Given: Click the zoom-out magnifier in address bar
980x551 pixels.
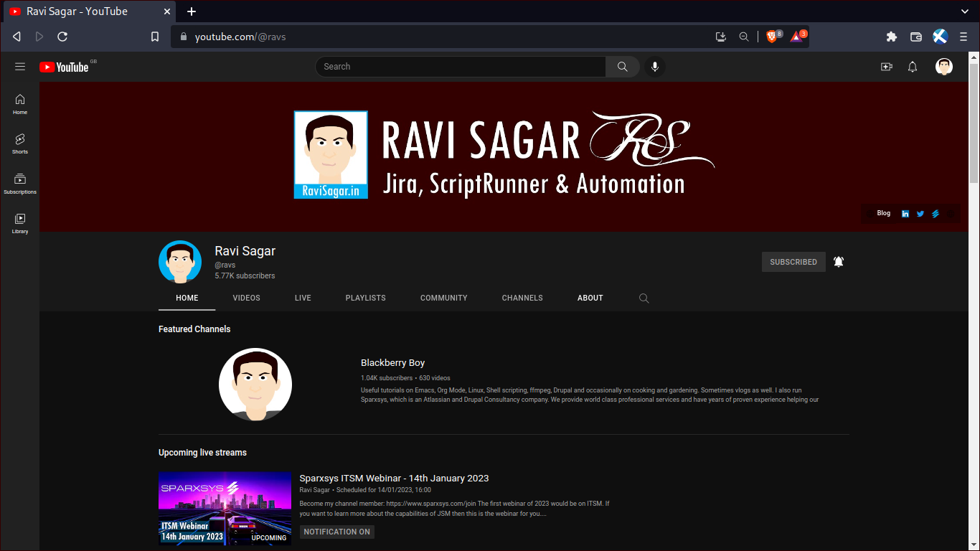Looking at the screenshot, I should (744, 37).
